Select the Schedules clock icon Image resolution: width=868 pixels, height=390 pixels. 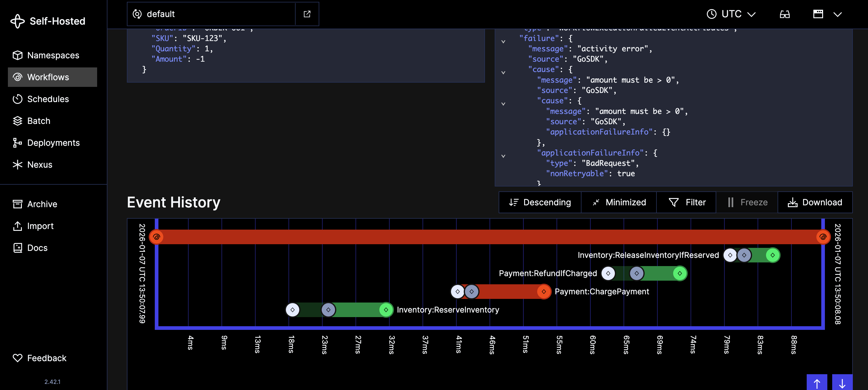tap(18, 99)
